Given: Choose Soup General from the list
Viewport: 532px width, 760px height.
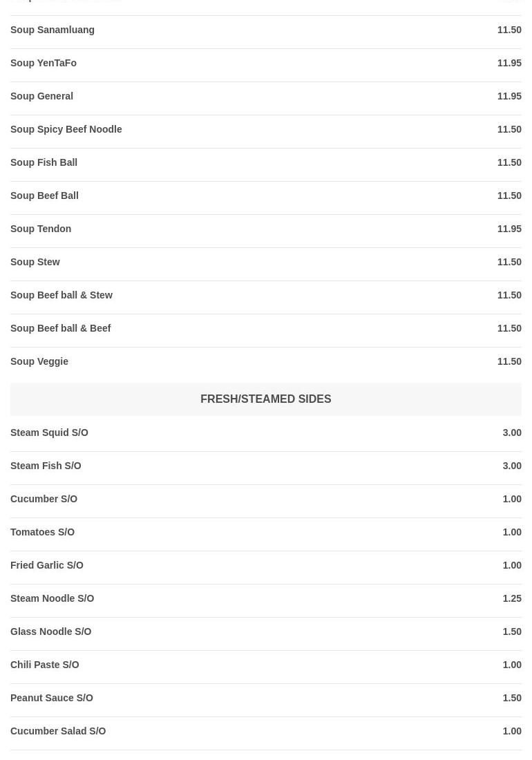Looking at the screenshot, I should pos(41,97).
